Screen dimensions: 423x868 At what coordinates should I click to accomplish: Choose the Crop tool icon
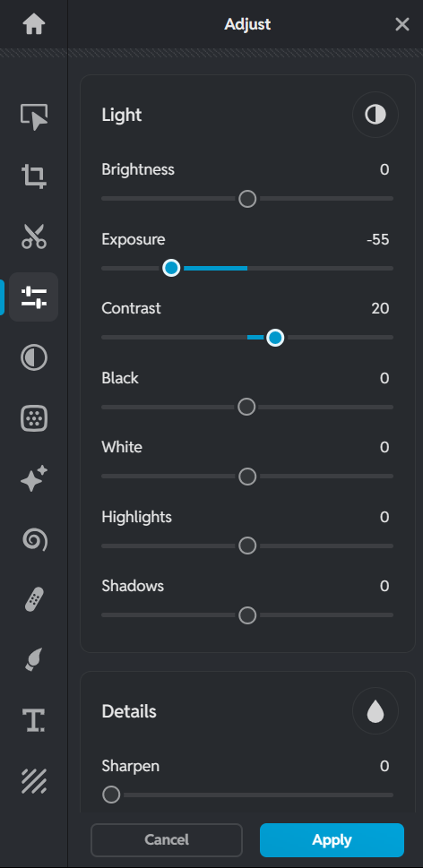click(34, 176)
